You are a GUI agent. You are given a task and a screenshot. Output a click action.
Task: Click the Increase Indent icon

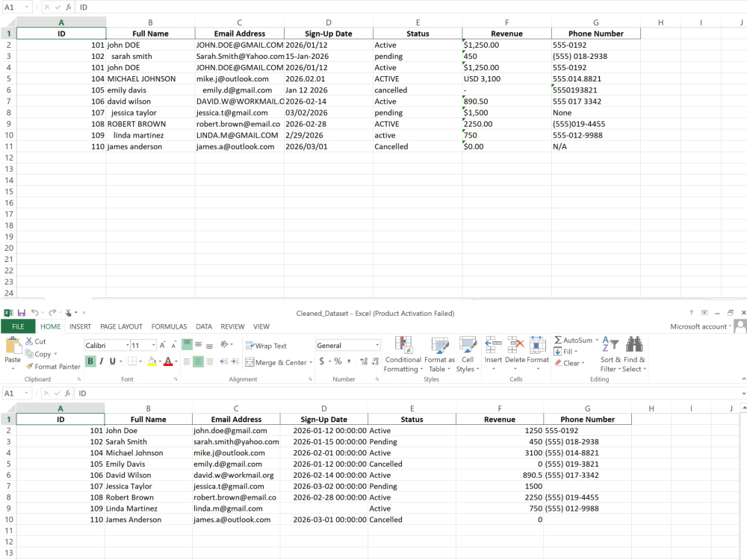(235, 362)
